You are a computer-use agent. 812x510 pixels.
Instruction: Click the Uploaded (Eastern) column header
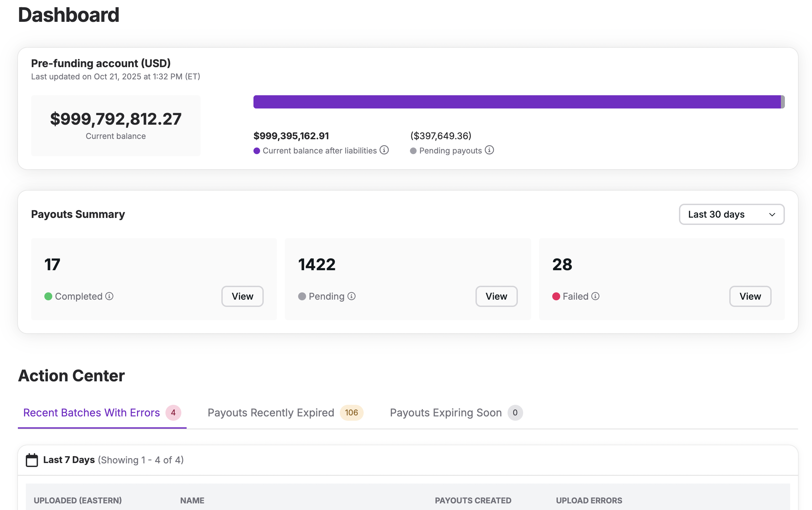(77, 500)
